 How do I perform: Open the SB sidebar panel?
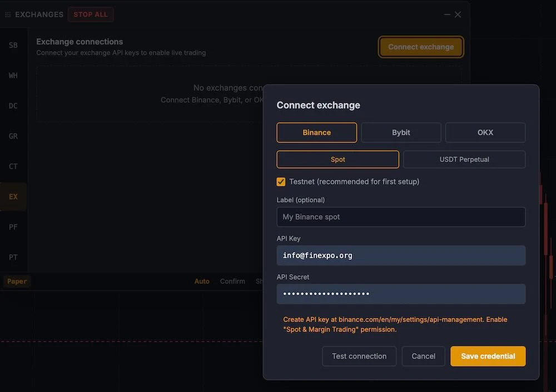point(13,46)
